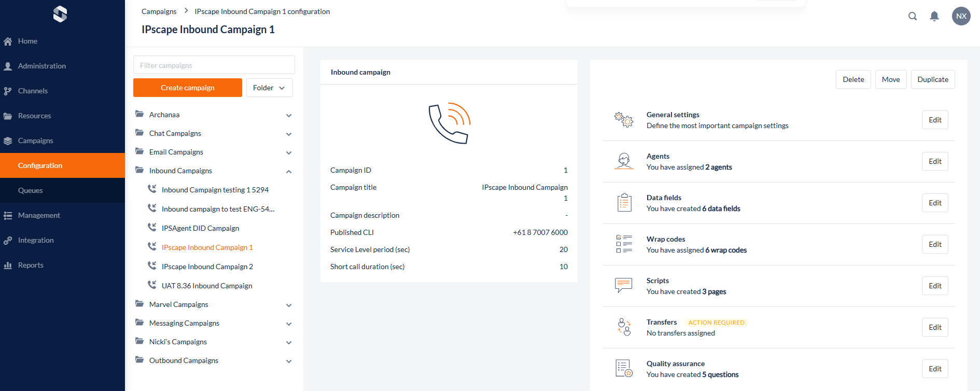The height and width of the screenshot is (391, 980).
Task: Click the Transfers people icon
Action: point(624,327)
